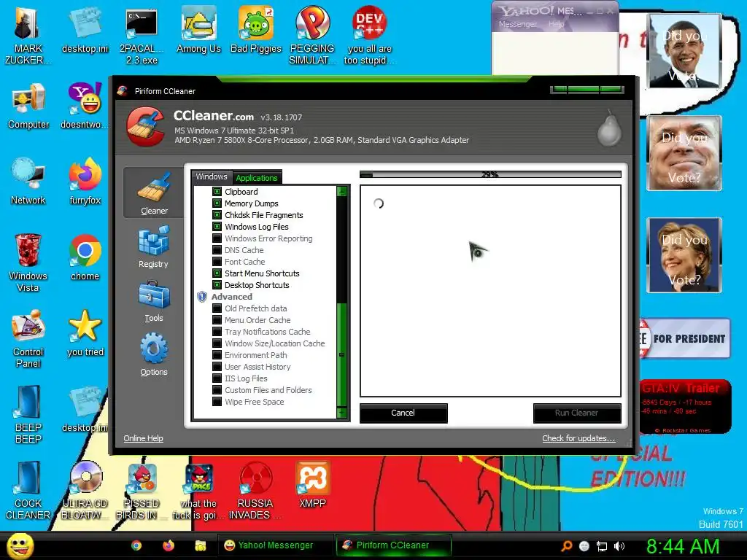The width and height of the screenshot is (747, 560).
Task: Switch to Yahoo! Messenger taskbar button
Action: tap(275, 545)
